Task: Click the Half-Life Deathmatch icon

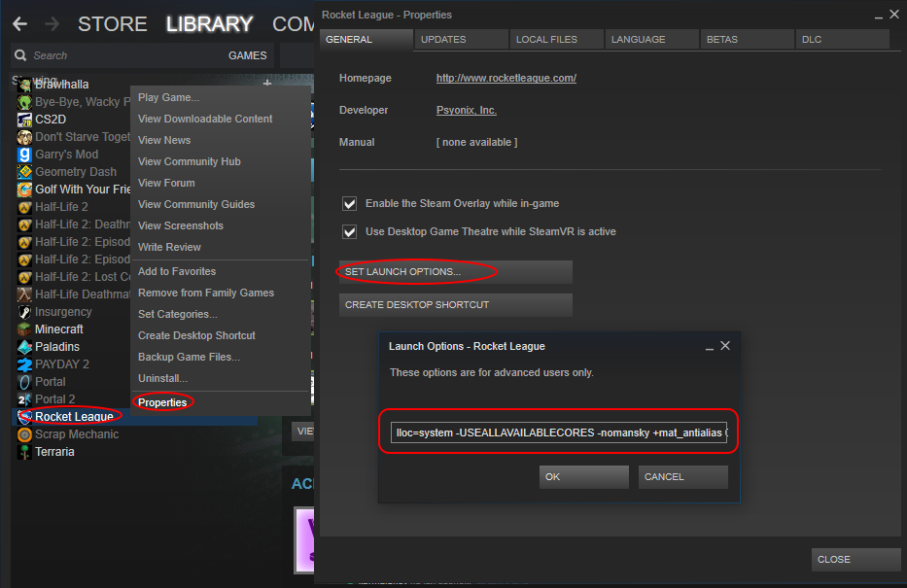Action: pos(24,294)
